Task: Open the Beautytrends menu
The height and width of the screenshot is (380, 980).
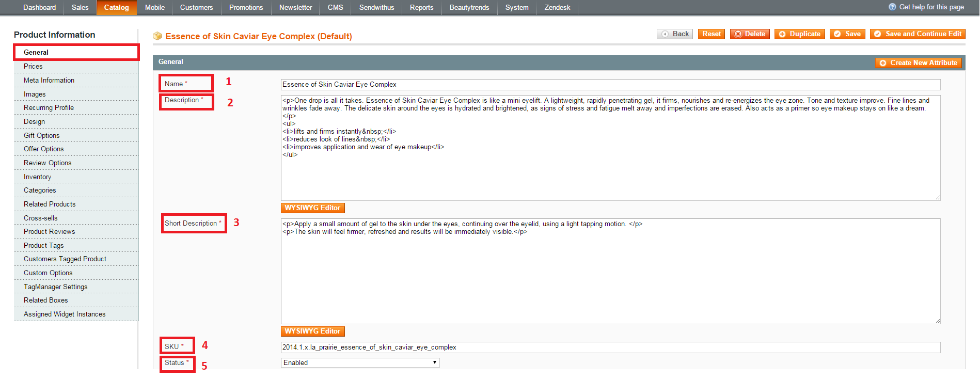Action: [469, 7]
